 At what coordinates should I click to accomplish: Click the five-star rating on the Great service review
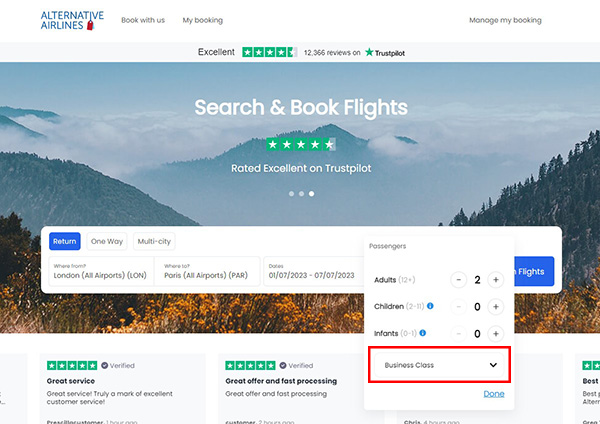72,365
